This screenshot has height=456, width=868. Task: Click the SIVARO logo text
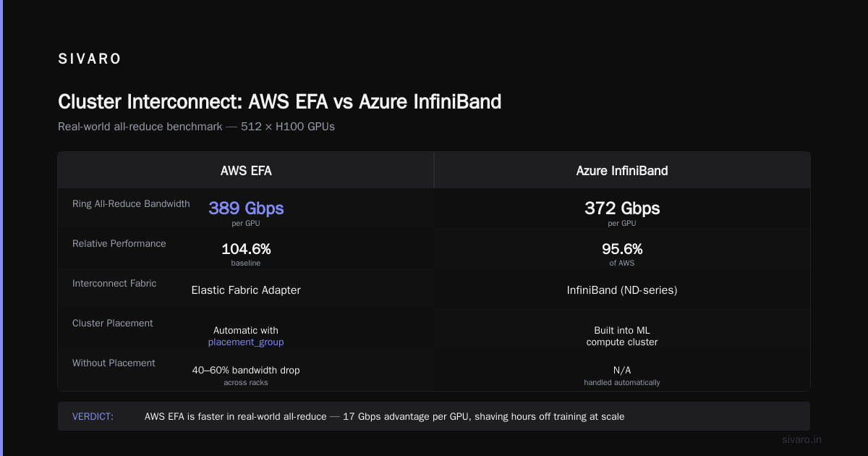click(x=90, y=59)
